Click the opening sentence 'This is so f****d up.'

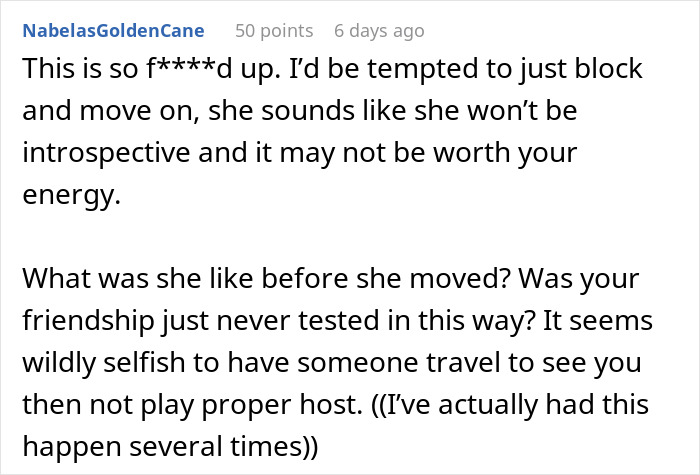coord(152,69)
